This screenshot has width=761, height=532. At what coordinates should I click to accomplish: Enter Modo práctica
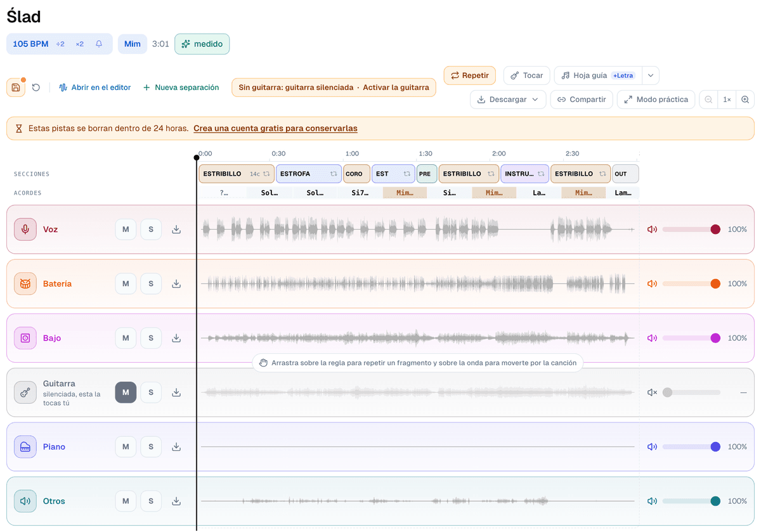click(x=656, y=100)
